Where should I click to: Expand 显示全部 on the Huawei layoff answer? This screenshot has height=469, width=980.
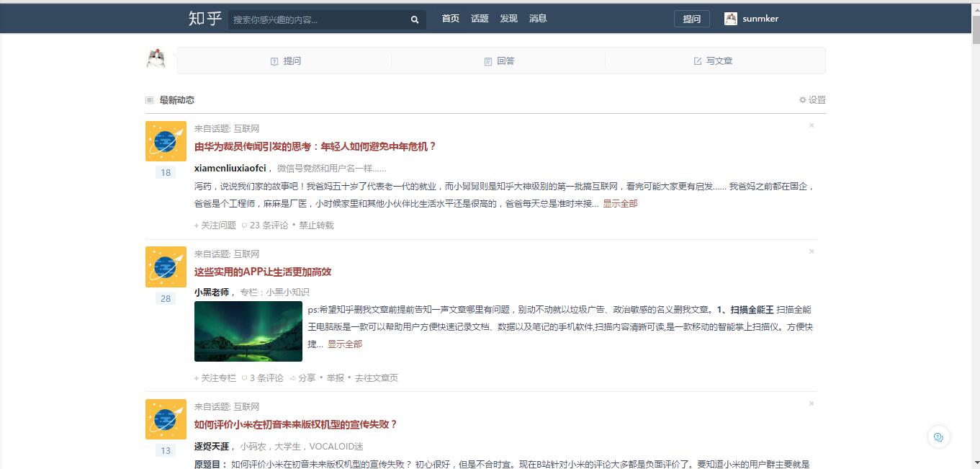coord(619,204)
